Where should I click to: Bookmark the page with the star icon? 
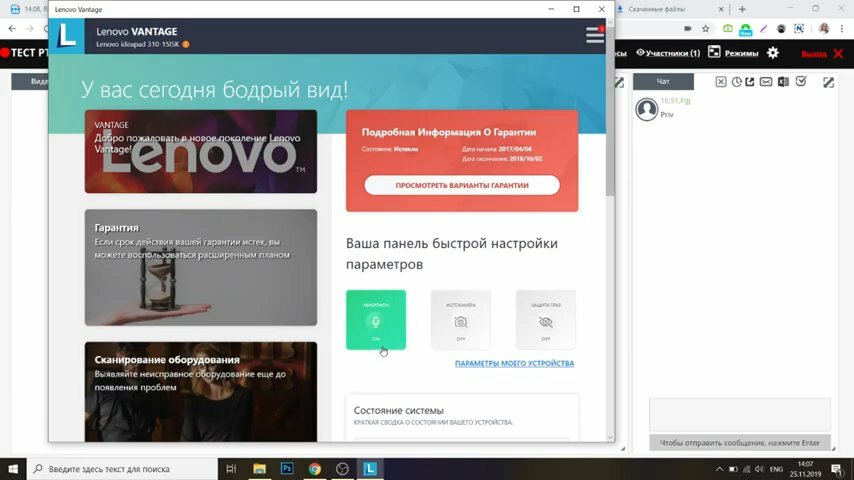(705, 29)
